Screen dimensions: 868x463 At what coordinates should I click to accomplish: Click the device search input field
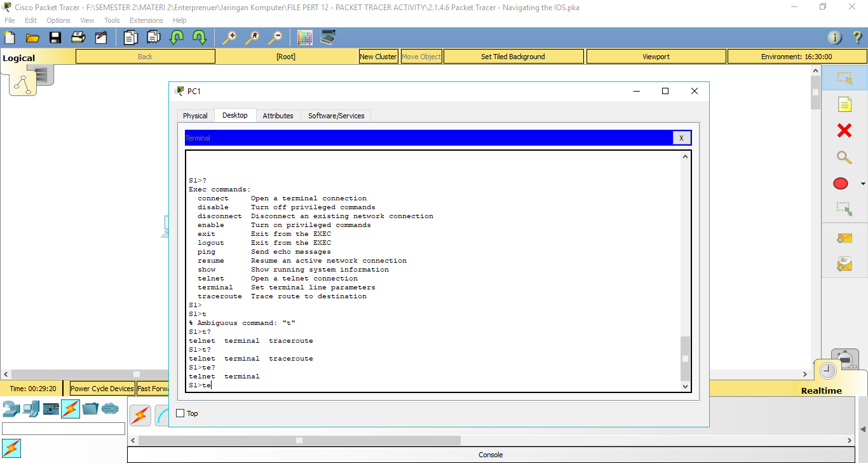coord(64,429)
